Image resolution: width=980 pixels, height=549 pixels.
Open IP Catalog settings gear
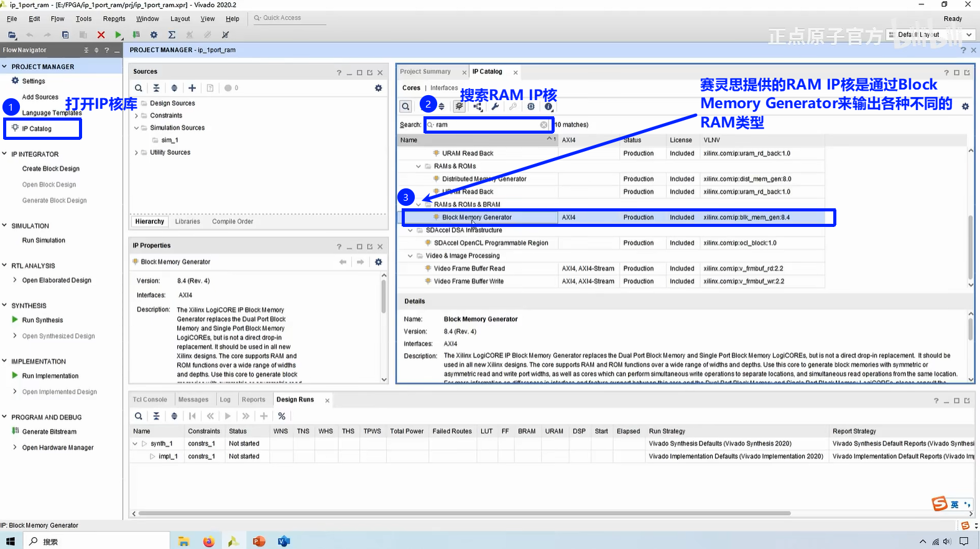click(x=965, y=106)
